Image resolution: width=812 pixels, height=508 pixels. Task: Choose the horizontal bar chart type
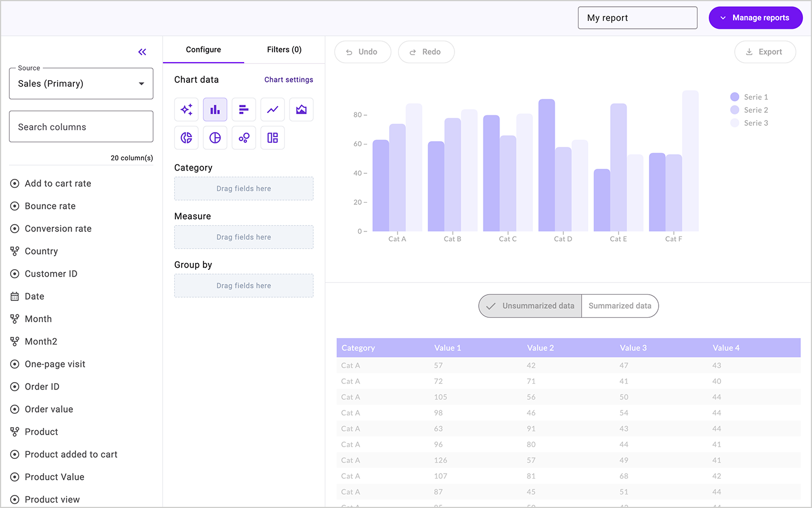244,109
